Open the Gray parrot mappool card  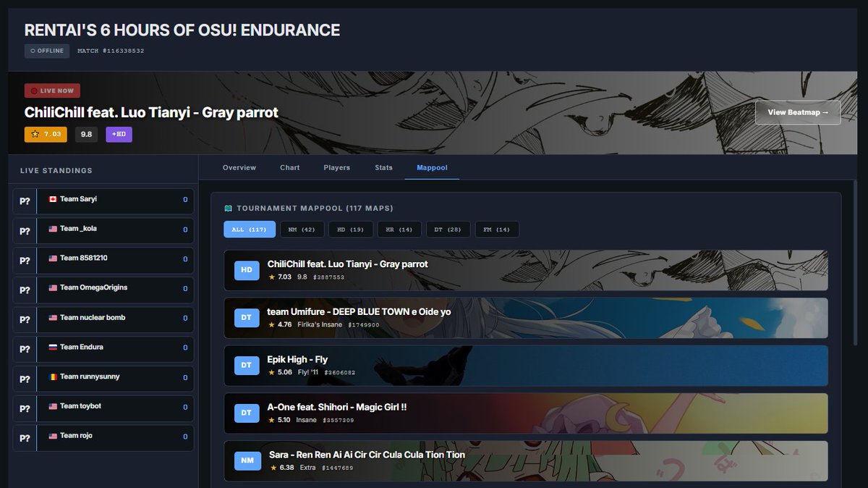(526, 270)
